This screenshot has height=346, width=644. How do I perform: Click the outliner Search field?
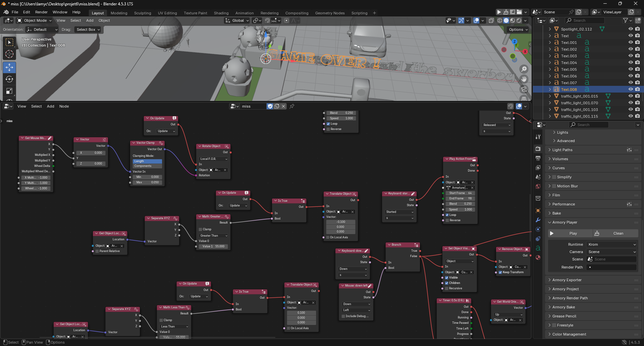[x=584, y=20]
